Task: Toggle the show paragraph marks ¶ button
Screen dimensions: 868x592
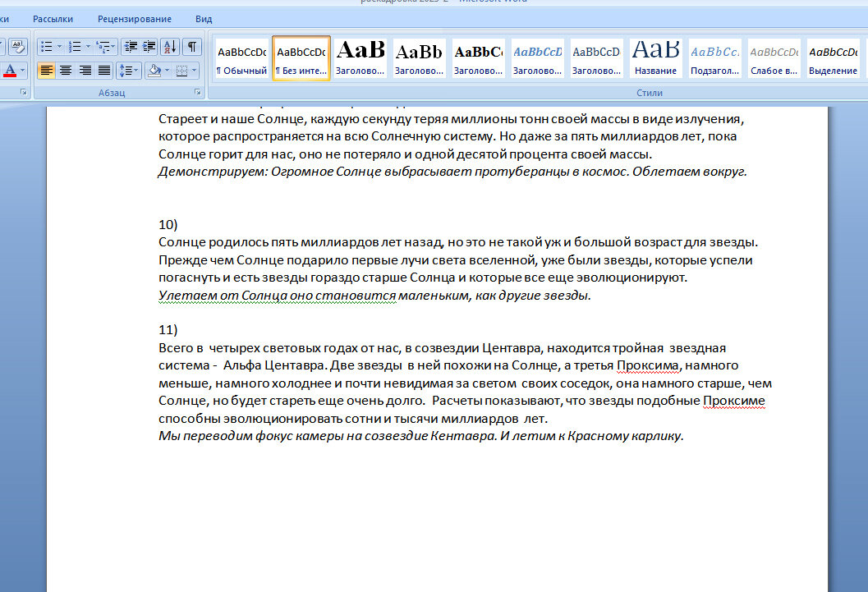Action: (x=191, y=47)
